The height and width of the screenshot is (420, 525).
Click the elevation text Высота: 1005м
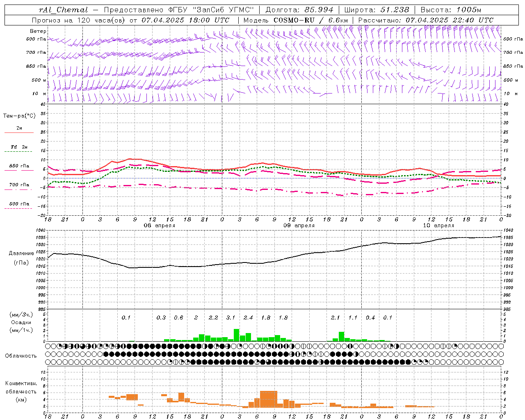[x=451, y=10]
